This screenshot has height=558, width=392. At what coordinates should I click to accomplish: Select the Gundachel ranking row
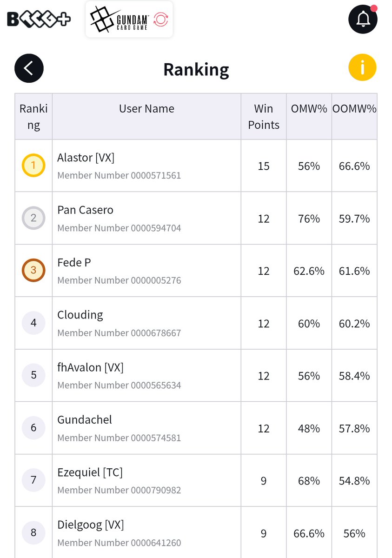196,428
